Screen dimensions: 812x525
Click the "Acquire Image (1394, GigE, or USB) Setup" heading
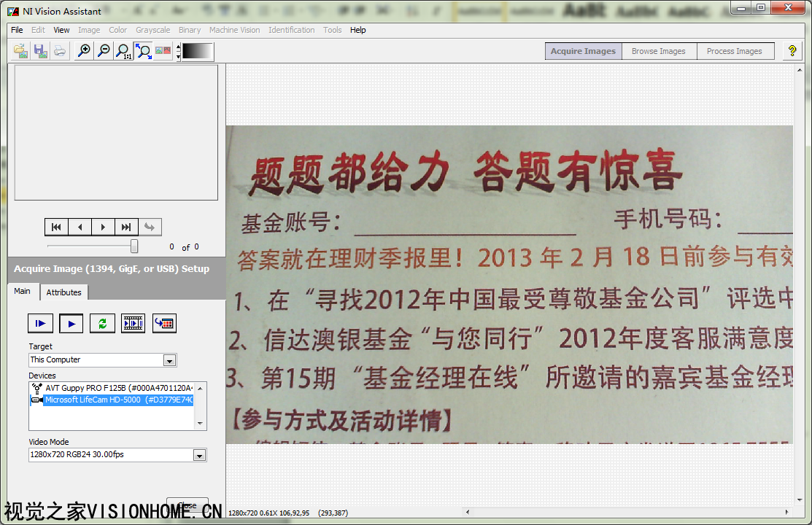112,269
